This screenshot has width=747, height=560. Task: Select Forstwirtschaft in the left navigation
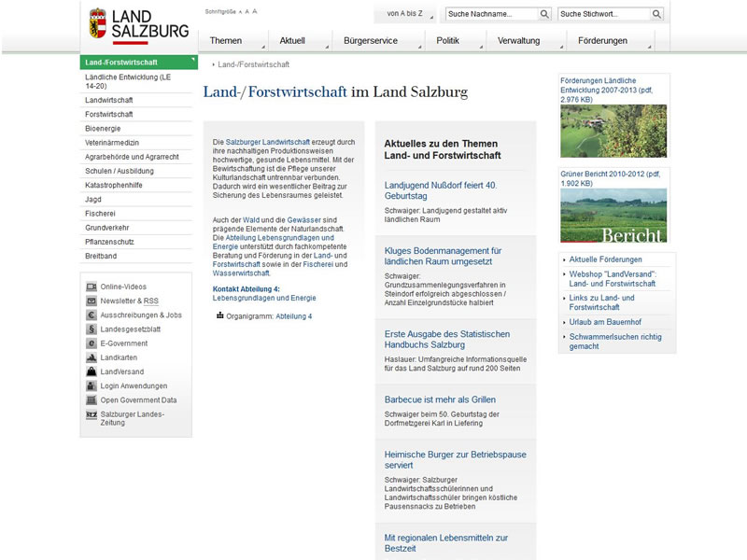tap(109, 114)
